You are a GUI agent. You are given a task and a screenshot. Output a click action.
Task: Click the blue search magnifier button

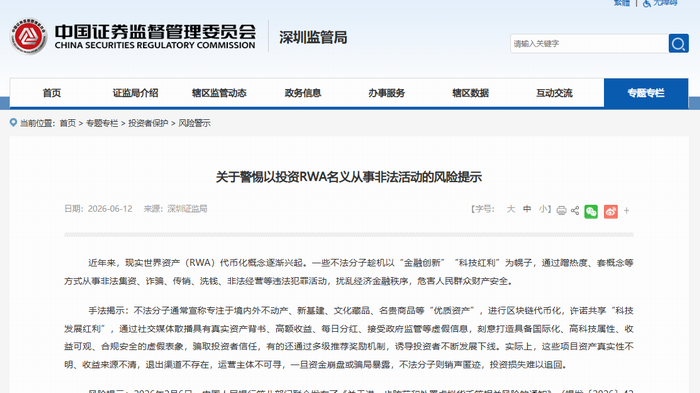pos(678,44)
